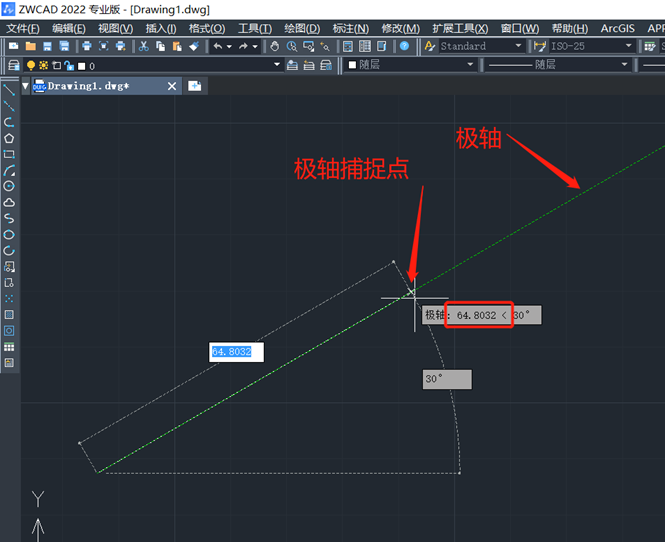
Task: Open the linetype 随层 dropdown
Action: click(x=624, y=64)
